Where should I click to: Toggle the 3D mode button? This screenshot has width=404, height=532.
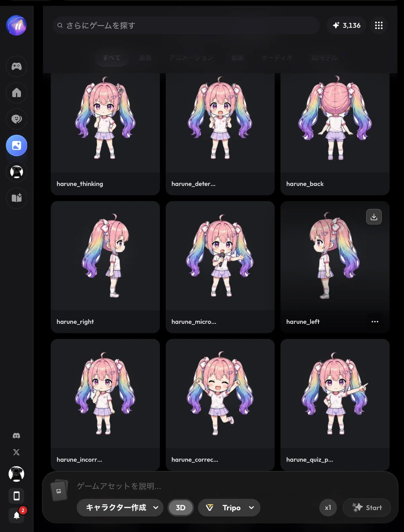click(180, 507)
